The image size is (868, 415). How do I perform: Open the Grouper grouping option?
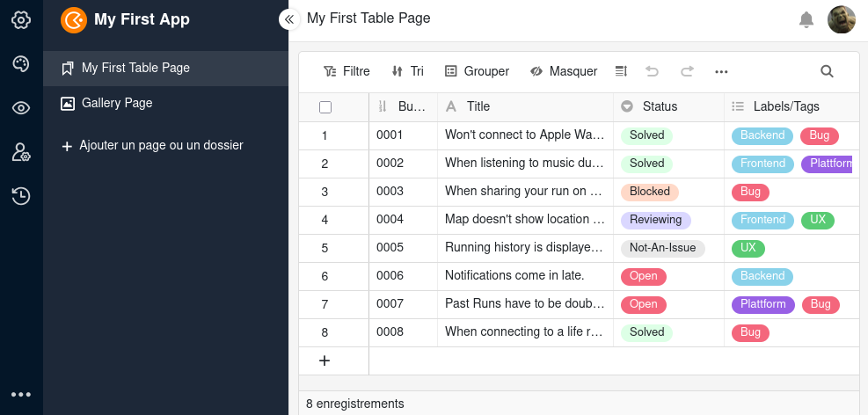pyautogui.click(x=478, y=71)
